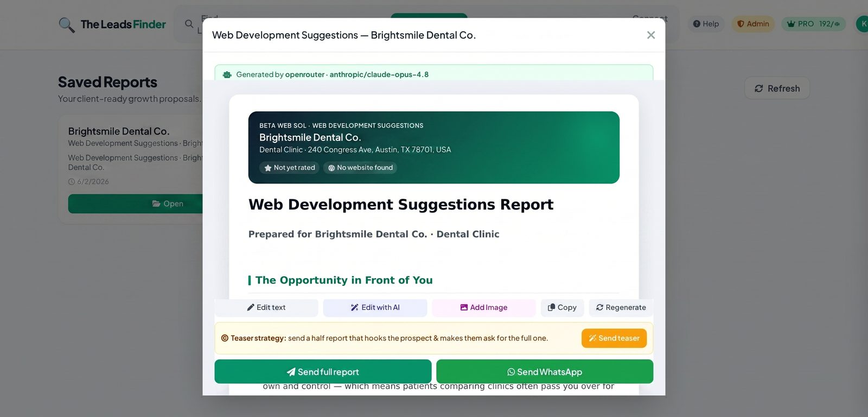Click the circular arrows icon on Regenerate
Image resolution: width=868 pixels, height=417 pixels.
(x=599, y=308)
